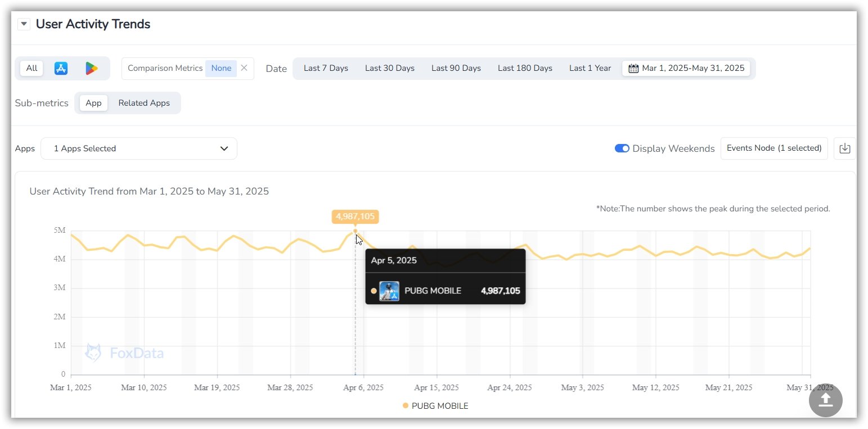Screen dimensions: 868x429
Task: Click the 4,987,105 peak value label
Action: pos(355,216)
